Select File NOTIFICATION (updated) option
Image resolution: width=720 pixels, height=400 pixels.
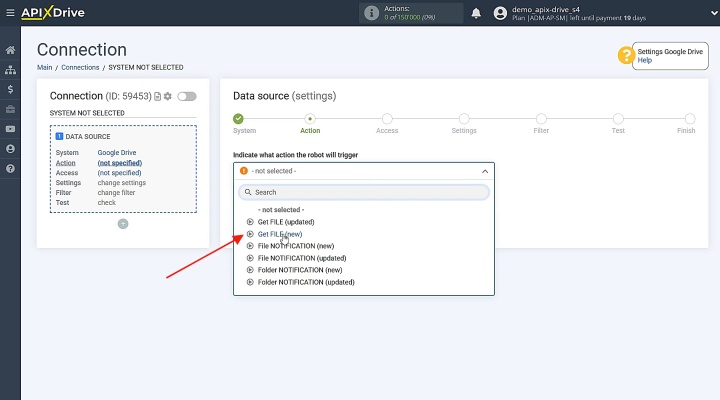click(302, 258)
